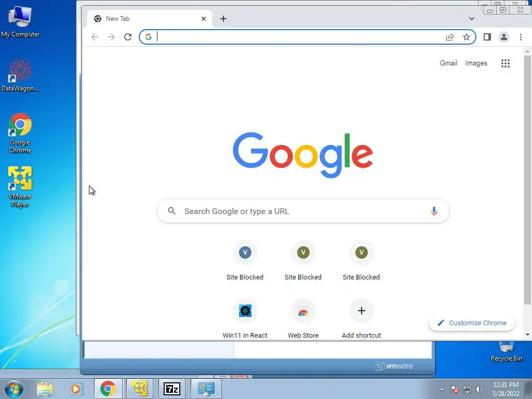
Task: Open a new tab with plus button
Action: [x=223, y=19]
